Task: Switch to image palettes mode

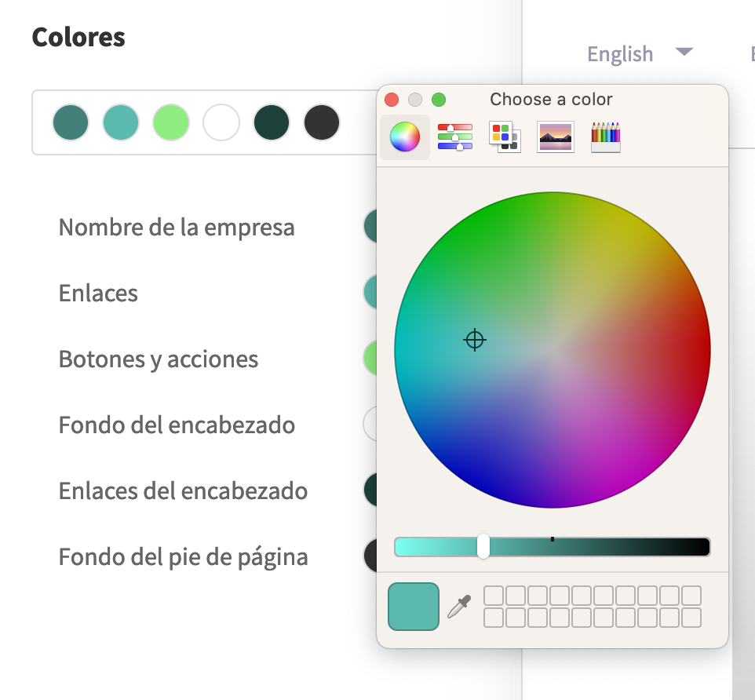Action: (x=556, y=137)
